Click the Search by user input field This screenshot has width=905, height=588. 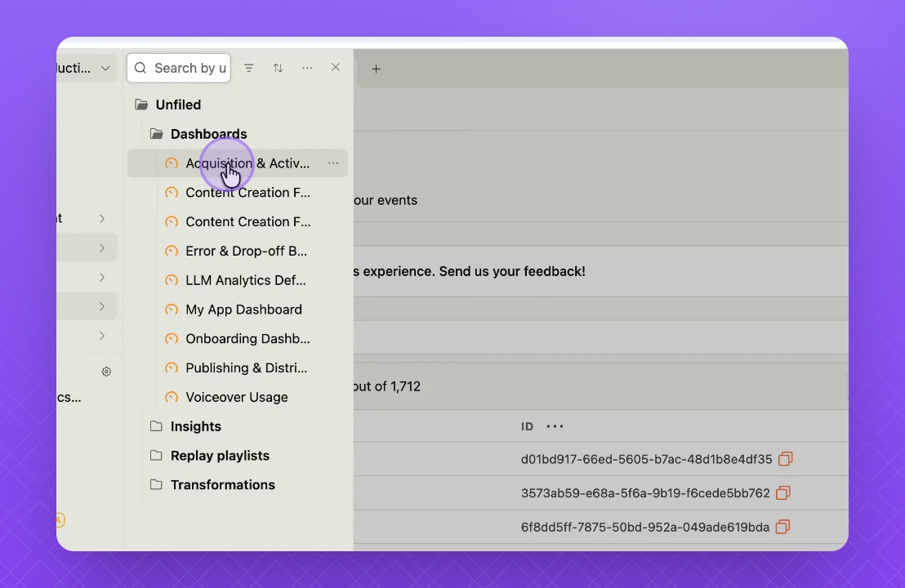(179, 68)
